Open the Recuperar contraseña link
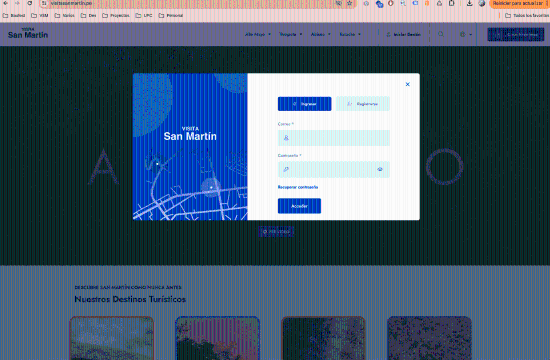This screenshot has height=360, width=550. point(298,187)
